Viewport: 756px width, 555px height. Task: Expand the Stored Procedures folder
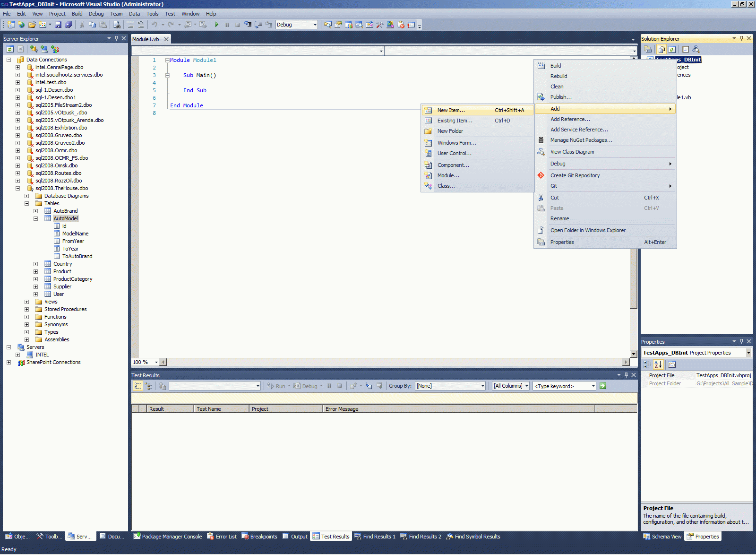coord(26,309)
